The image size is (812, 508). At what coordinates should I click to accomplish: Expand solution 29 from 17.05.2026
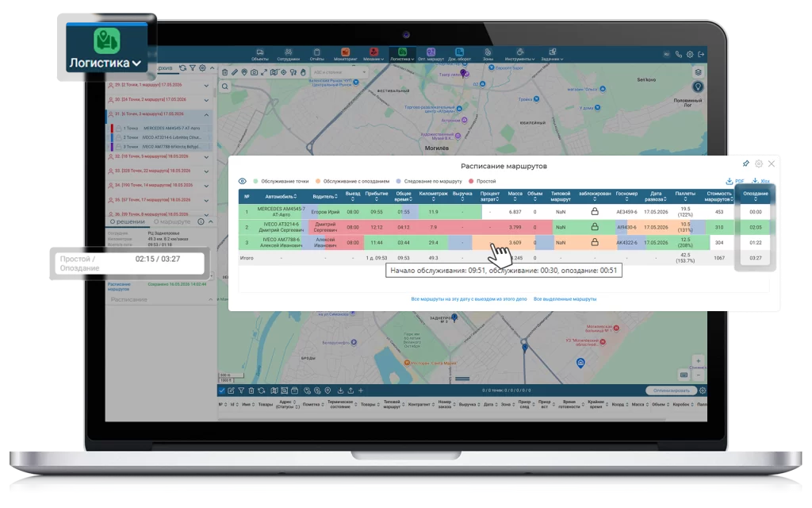pos(207,86)
